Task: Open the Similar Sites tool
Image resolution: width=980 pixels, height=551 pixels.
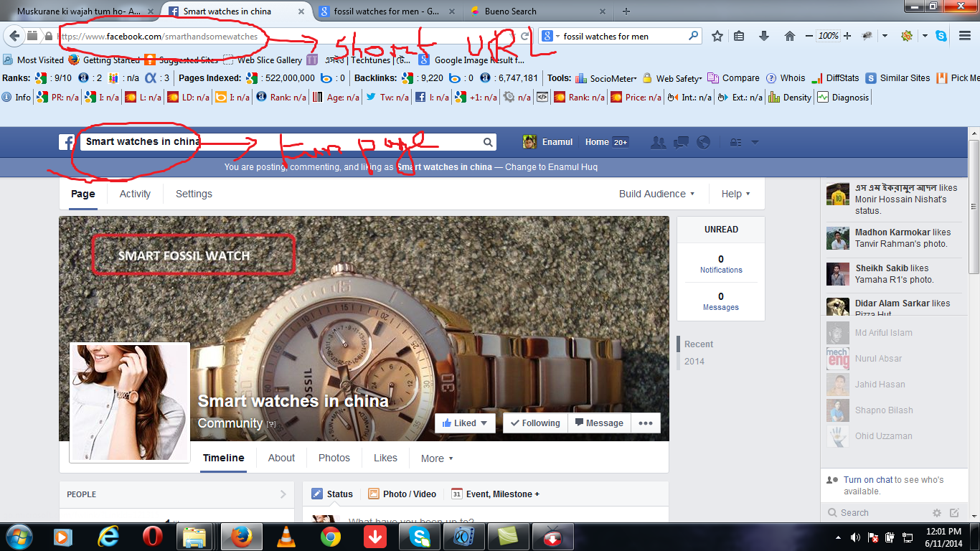Action: point(897,78)
